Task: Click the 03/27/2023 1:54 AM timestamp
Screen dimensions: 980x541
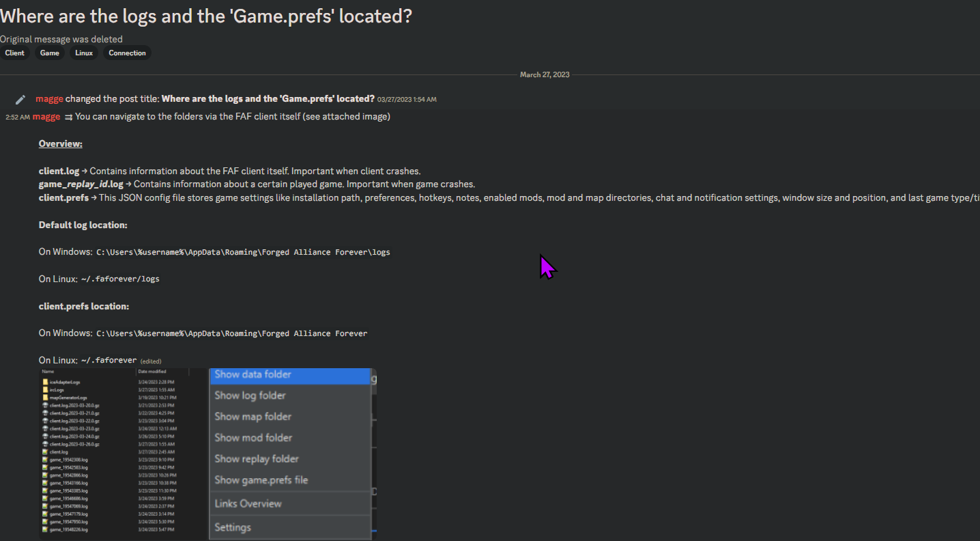Action: [x=407, y=99]
